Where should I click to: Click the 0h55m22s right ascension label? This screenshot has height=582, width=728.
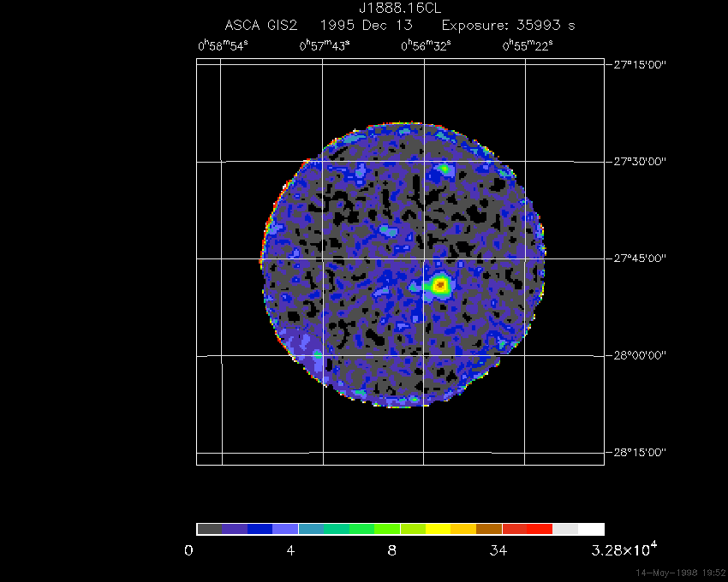tap(527, 46)
